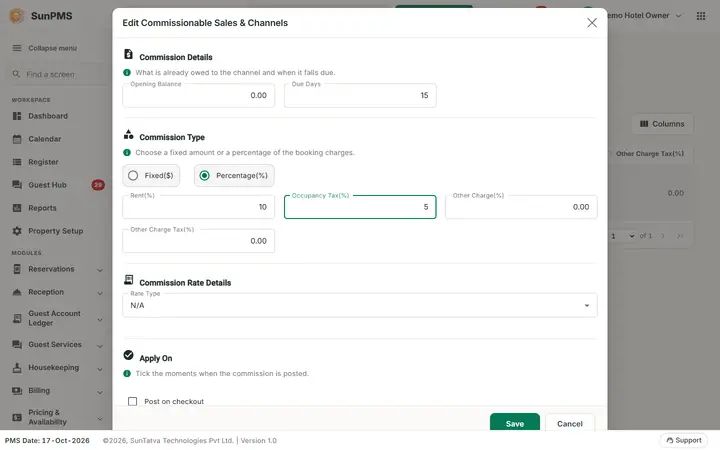Expand the Guest Account Ledger chevron
Image resolution: width=720 pixels, height=450 pixels.
pyautogui.click(x=100, y=320)
